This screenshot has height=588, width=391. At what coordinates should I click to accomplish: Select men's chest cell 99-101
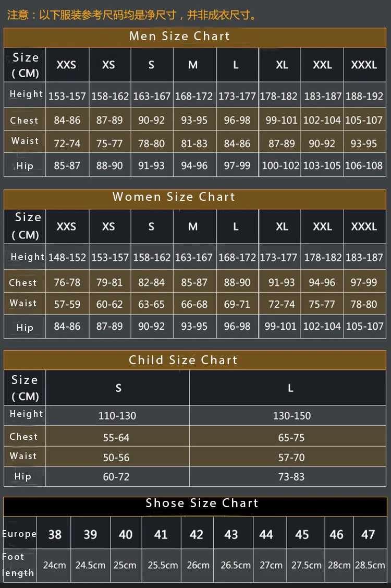(280, 121)
